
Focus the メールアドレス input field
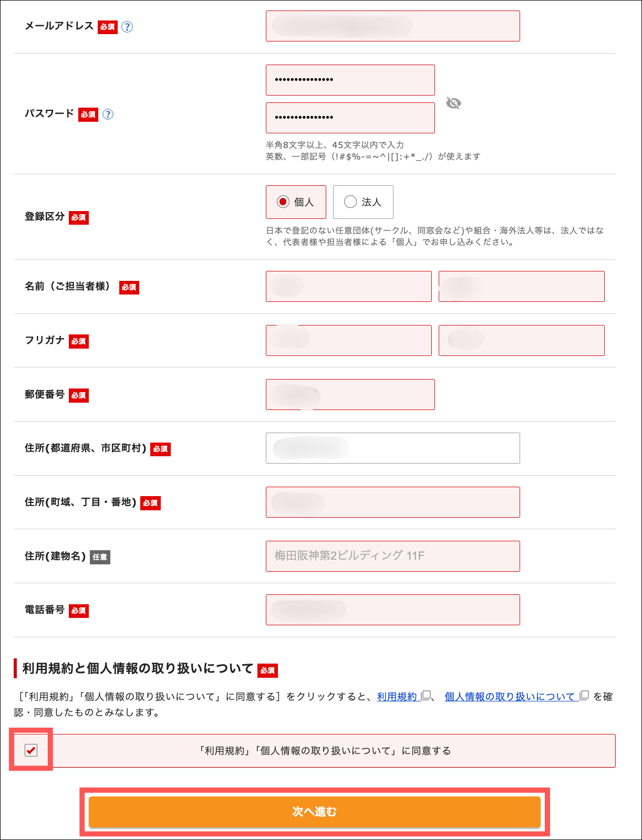pyautogui.click(x=392, y=26)
